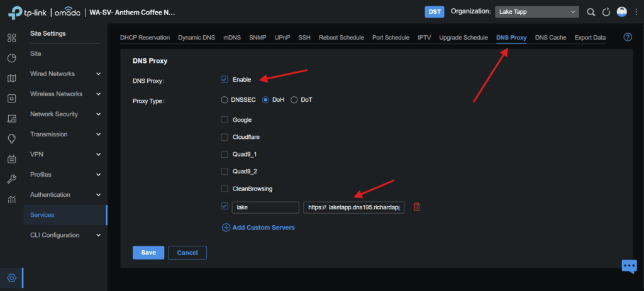Switch to Port Schedule tab
The width and height of the screenshot is (644, 291).
[x=391, y=37]
